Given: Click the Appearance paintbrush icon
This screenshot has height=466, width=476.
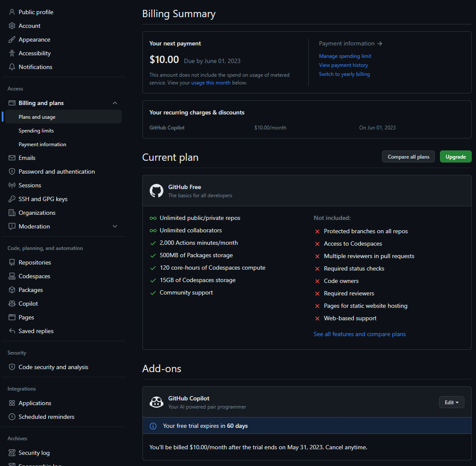Looking at the screenshot, I should click(12, 39).
